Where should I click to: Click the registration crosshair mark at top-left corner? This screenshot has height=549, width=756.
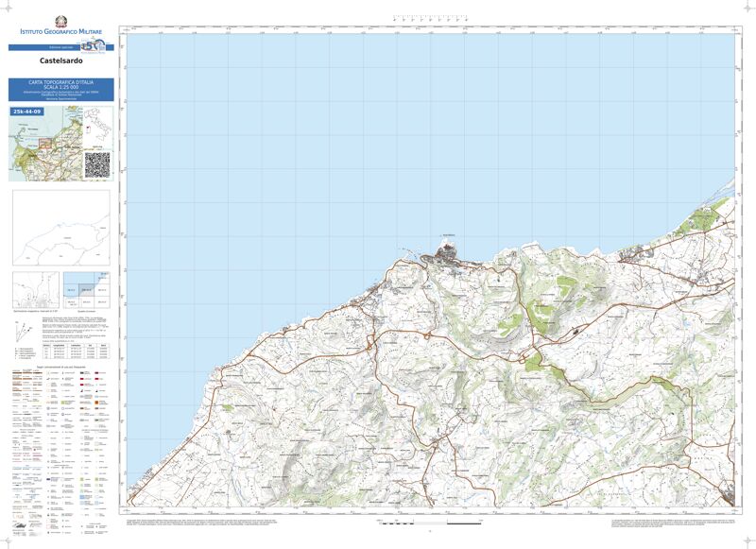pyautogui.click(x=8, y=8)
